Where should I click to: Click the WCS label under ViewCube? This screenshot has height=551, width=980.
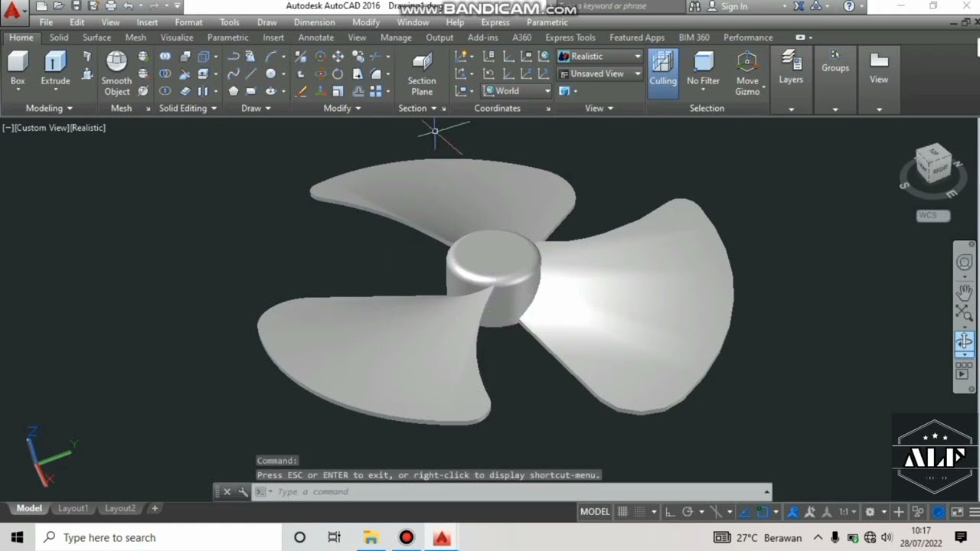(933, 216)
